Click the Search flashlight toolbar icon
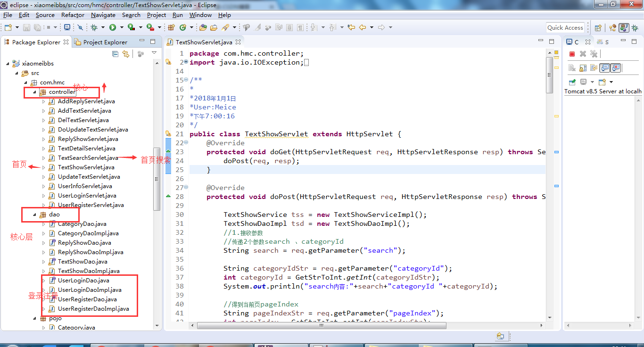 point(225,27)
